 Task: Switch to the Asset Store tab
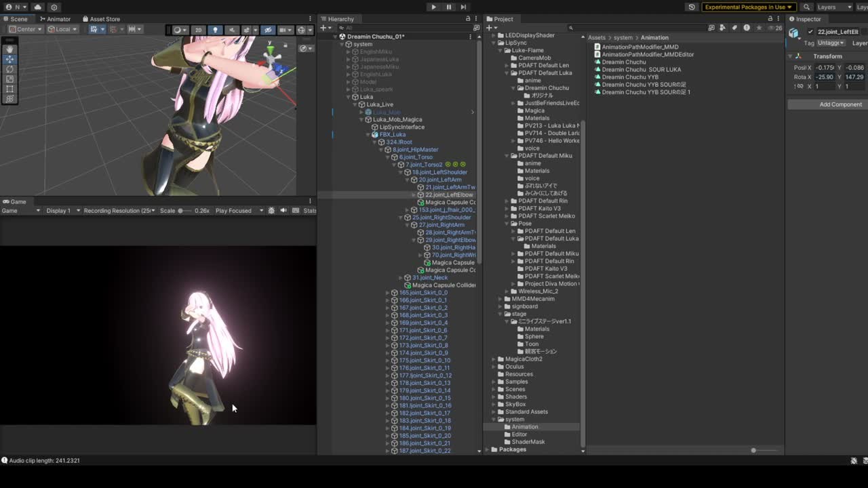coord(101,19)
